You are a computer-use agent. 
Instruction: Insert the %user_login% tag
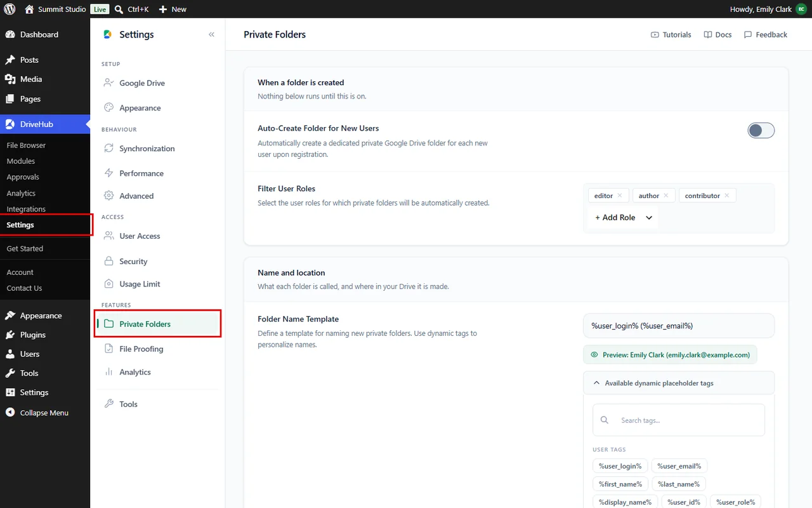click(620, 466)
